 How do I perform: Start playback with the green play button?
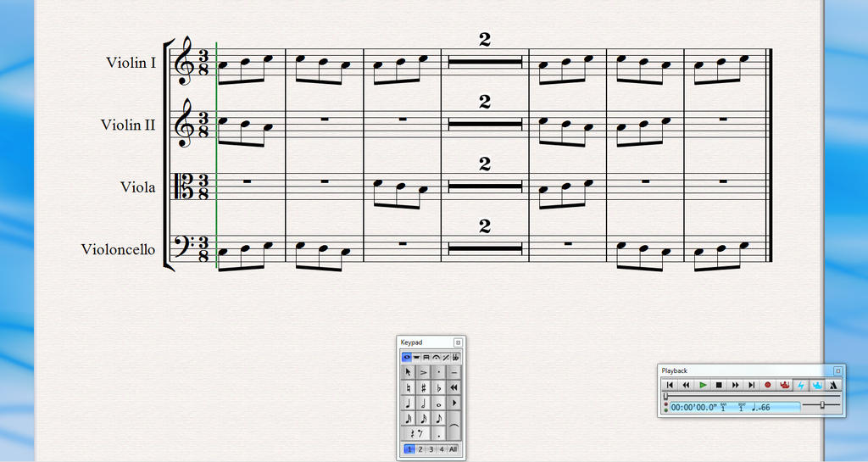click(x=703, y=385)
